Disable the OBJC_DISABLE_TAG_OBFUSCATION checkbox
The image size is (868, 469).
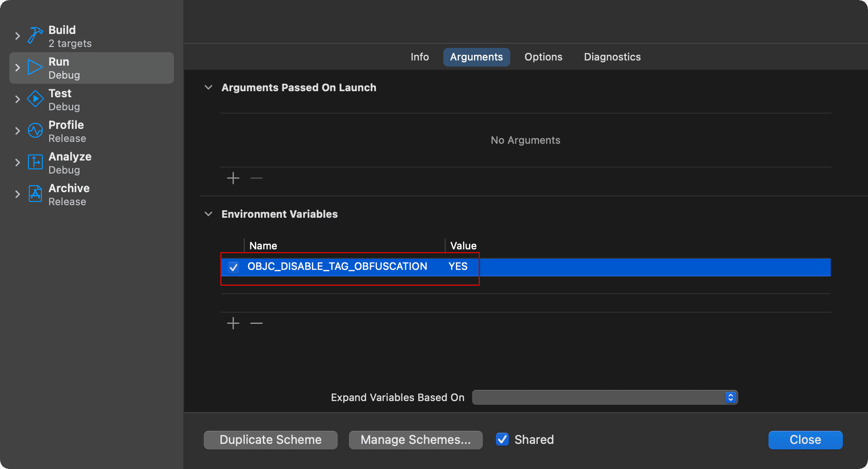(234, 267)
